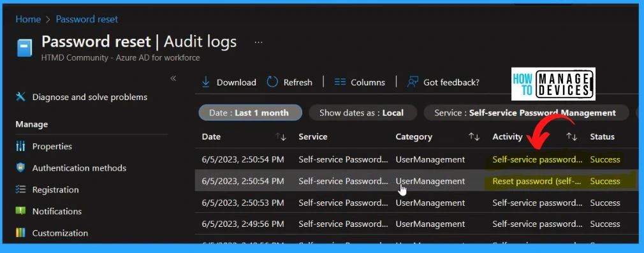Open the Service: Self-service Password Management filter

(x=526, y=113)
